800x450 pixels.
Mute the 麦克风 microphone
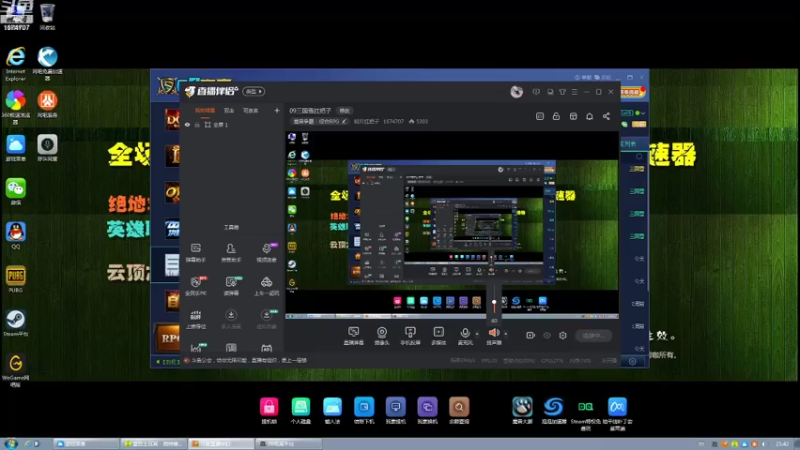tap(465, 335)
